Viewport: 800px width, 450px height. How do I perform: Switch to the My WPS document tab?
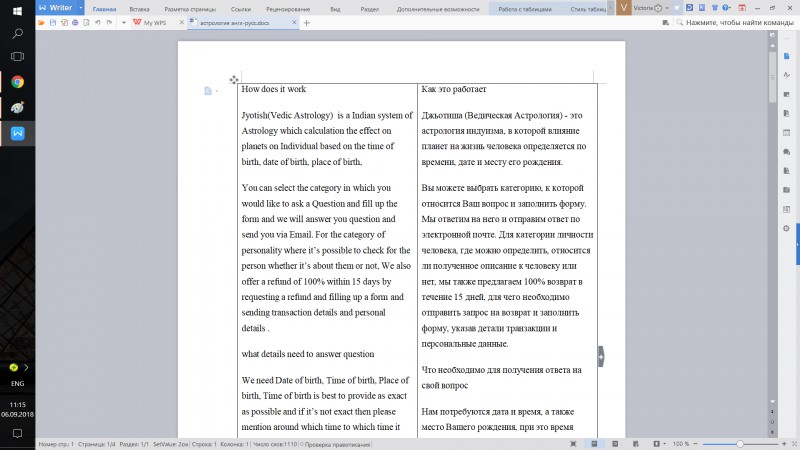point(155,22)
